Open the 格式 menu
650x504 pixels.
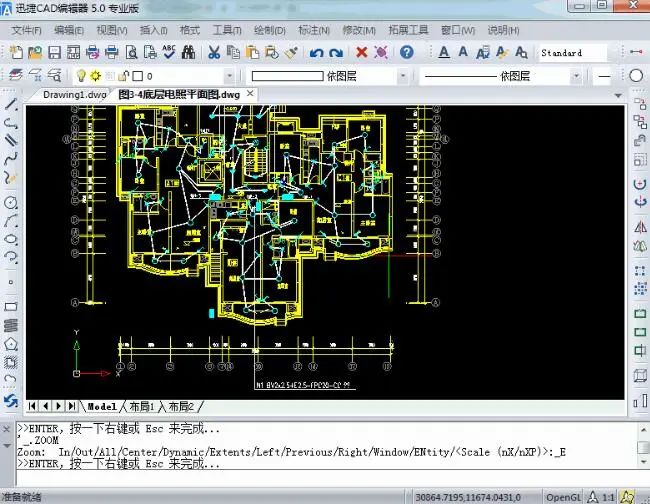[x=190, y=30]
